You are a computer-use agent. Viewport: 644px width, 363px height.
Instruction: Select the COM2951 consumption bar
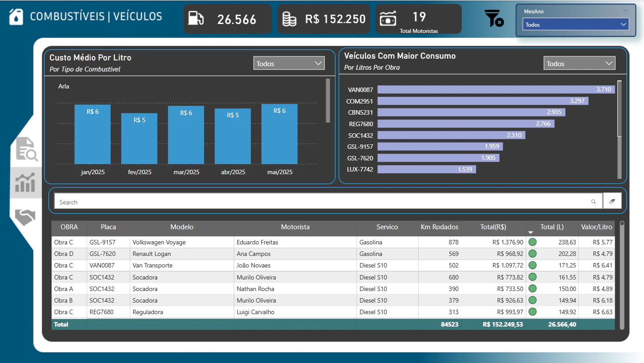(x=483, y=101)
